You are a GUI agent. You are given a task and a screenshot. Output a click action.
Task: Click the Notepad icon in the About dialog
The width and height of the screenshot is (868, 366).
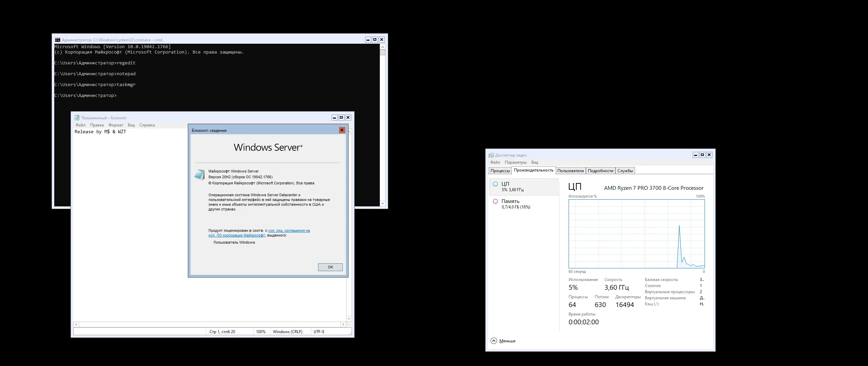[199, 175]
